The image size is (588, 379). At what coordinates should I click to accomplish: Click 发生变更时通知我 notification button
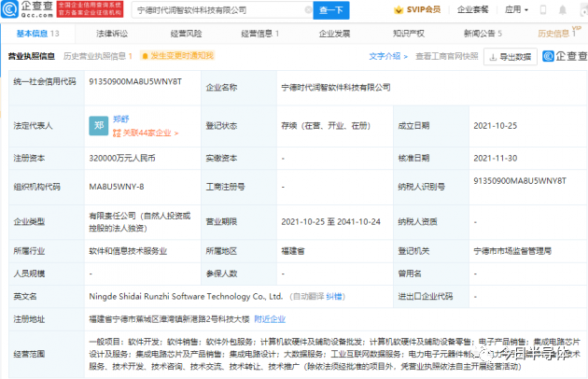coord(177,56)
